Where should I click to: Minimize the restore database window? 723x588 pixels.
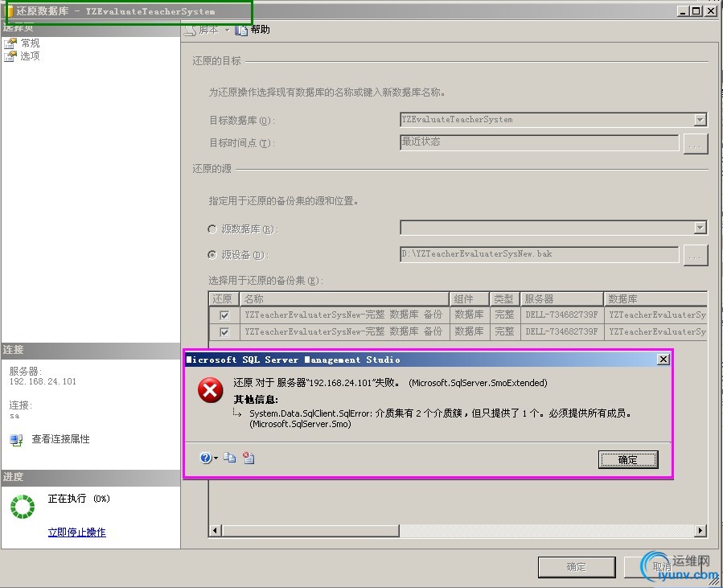(x=684, y=11)
